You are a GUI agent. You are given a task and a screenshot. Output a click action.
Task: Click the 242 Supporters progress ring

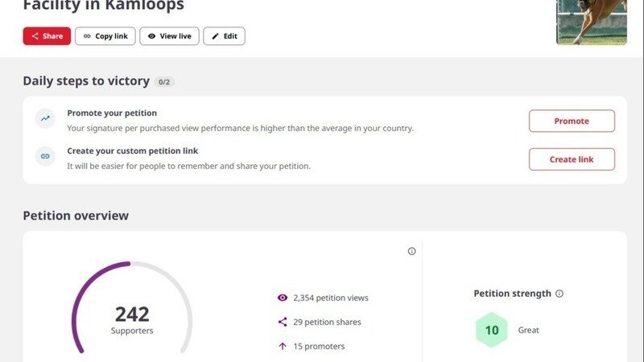(x=132, y=314)
